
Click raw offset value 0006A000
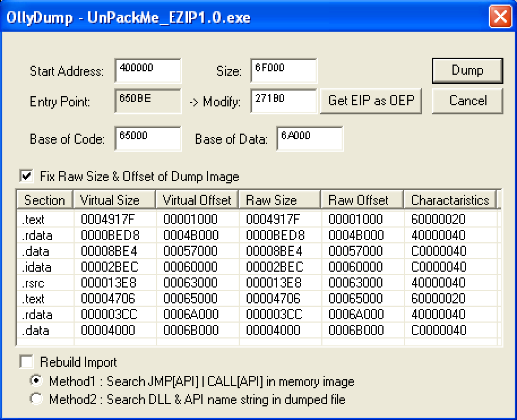click(x=356, y=314)
